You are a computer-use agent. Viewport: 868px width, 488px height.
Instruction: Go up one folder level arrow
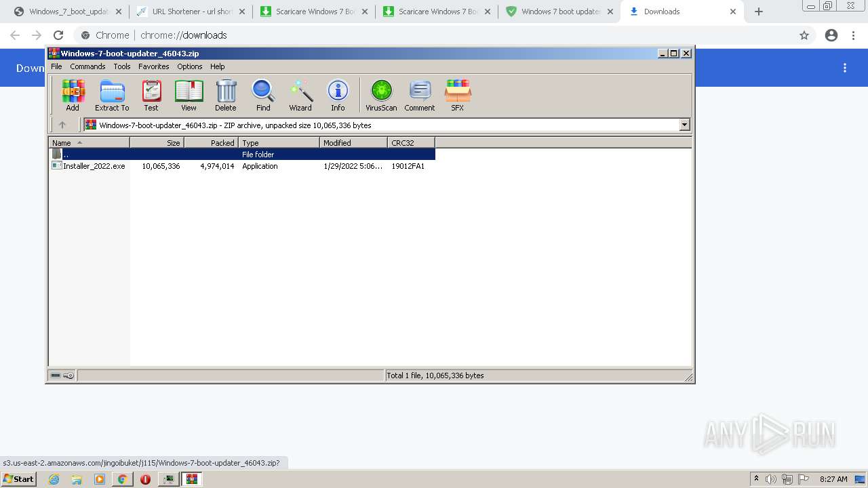coord(62,125)
